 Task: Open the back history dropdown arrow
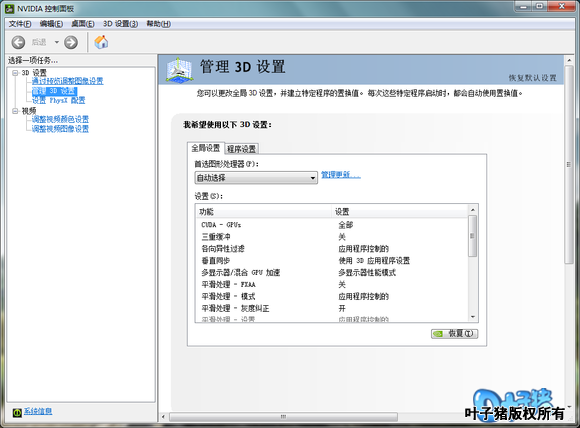[57, 42]
